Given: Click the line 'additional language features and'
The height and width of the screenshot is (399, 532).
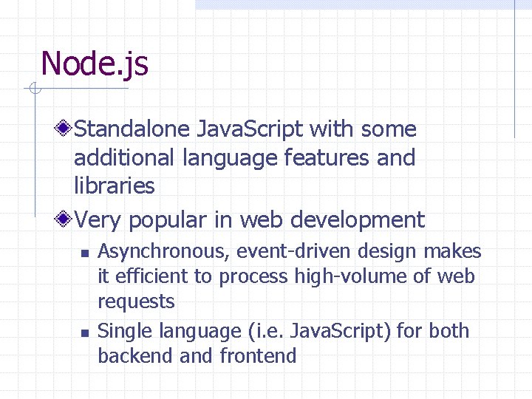Looking at the screenshot, I should tap(245, 158).
